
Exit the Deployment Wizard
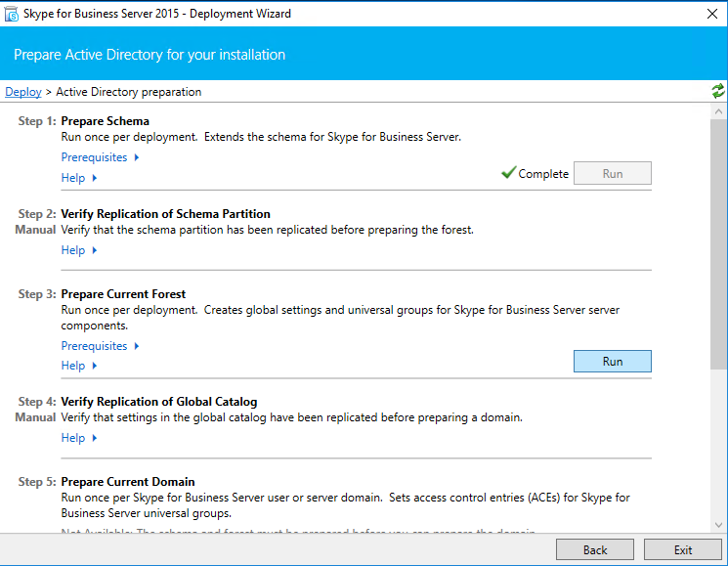(682, 549)
